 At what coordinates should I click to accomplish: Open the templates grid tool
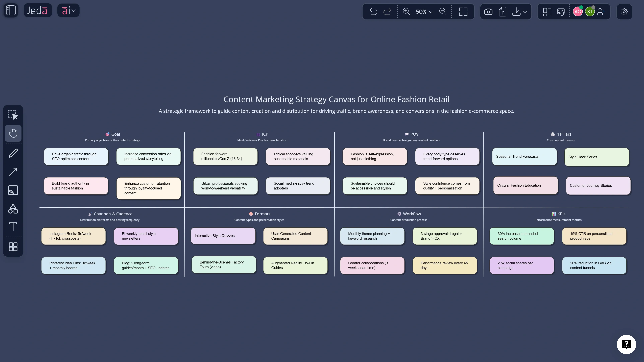click(13, 247)
